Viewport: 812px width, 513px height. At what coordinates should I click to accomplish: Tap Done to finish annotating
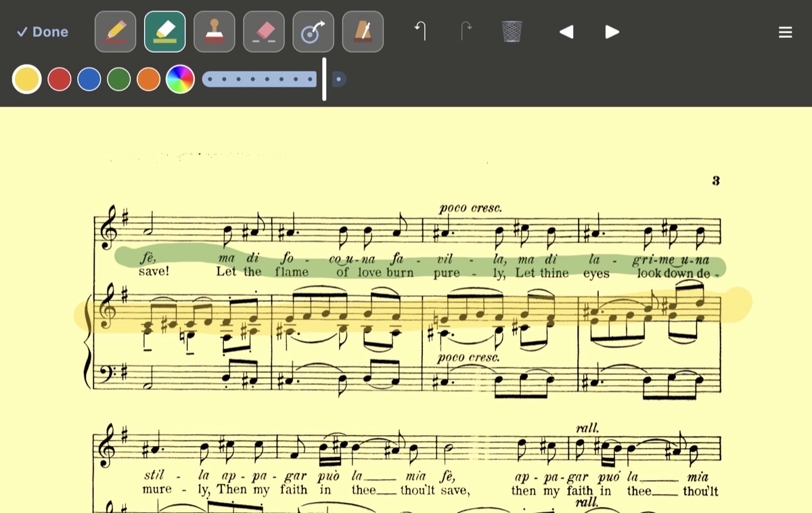(x=42, y=32)
